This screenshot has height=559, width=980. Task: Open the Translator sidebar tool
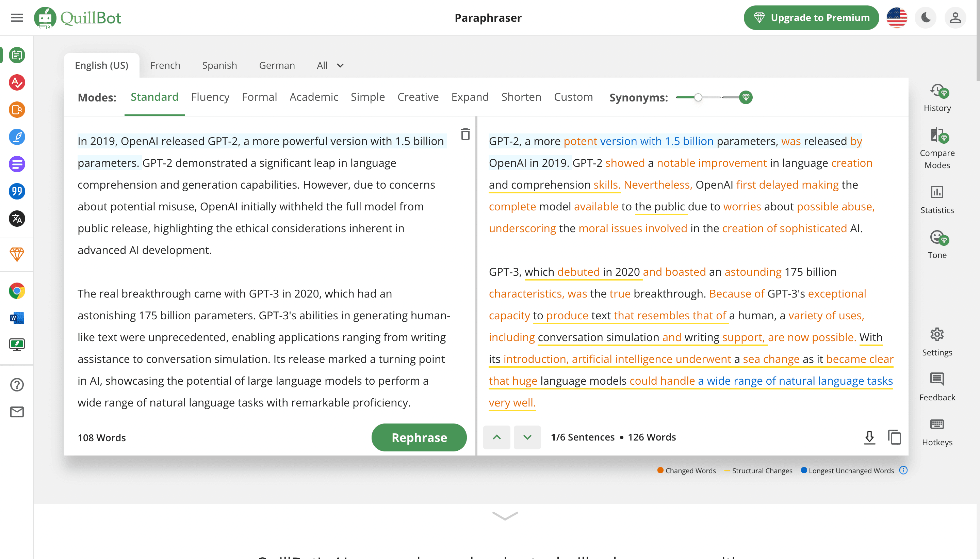[17, 219]
